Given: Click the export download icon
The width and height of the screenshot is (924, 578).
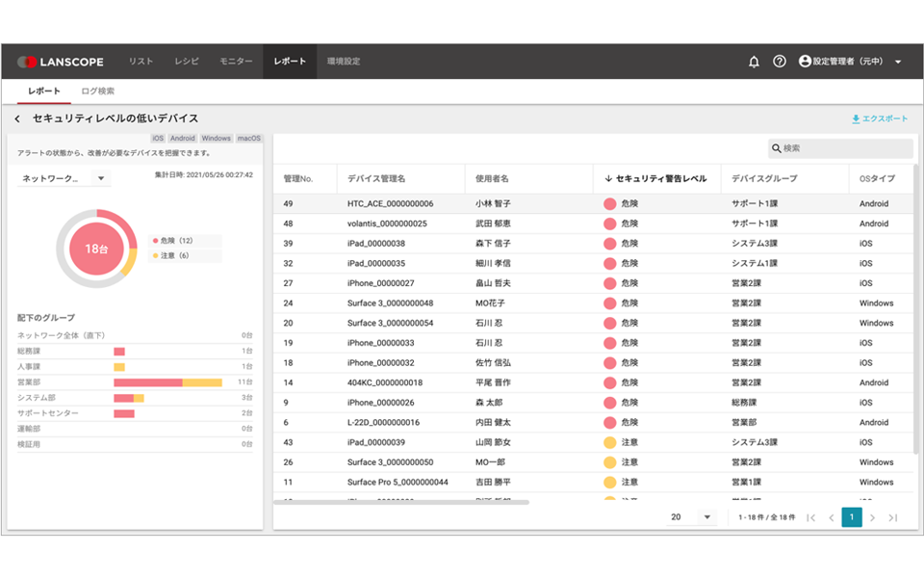Looking at the screenshot, I should point(856,119).
